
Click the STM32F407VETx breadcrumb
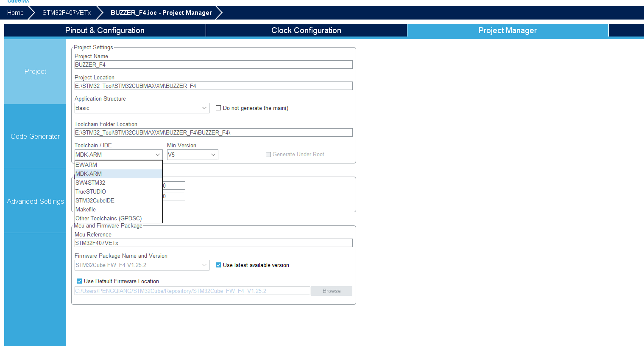[x=67, y=13]
